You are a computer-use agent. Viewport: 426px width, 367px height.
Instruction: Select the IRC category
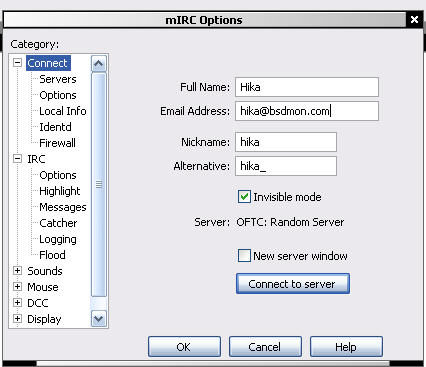pyautogui.click(x=36, y=159)
